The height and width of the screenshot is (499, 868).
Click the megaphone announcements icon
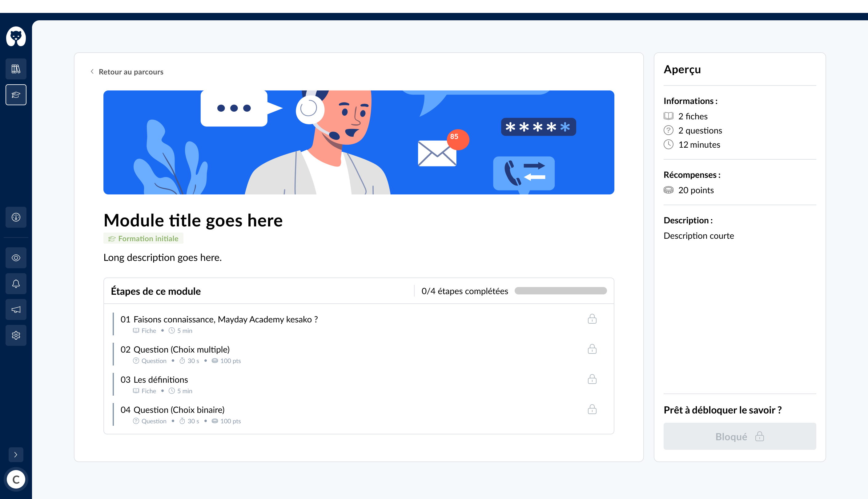16,309
